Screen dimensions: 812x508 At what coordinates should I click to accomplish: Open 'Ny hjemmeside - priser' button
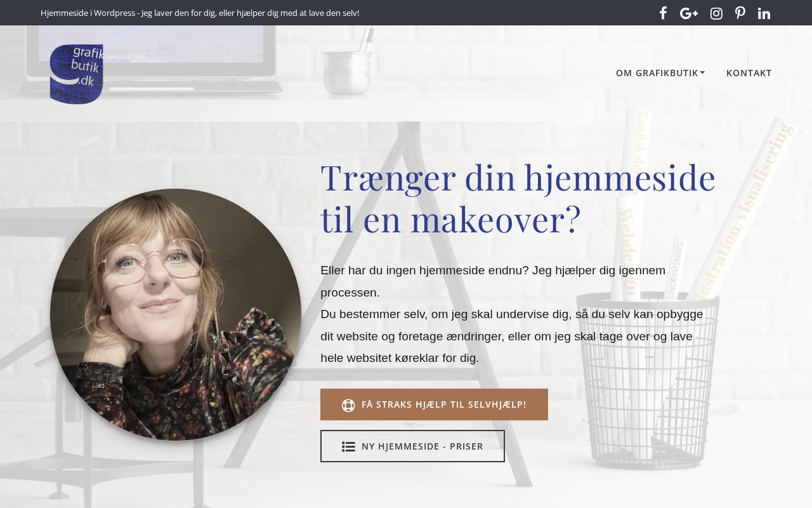point(412,446)
